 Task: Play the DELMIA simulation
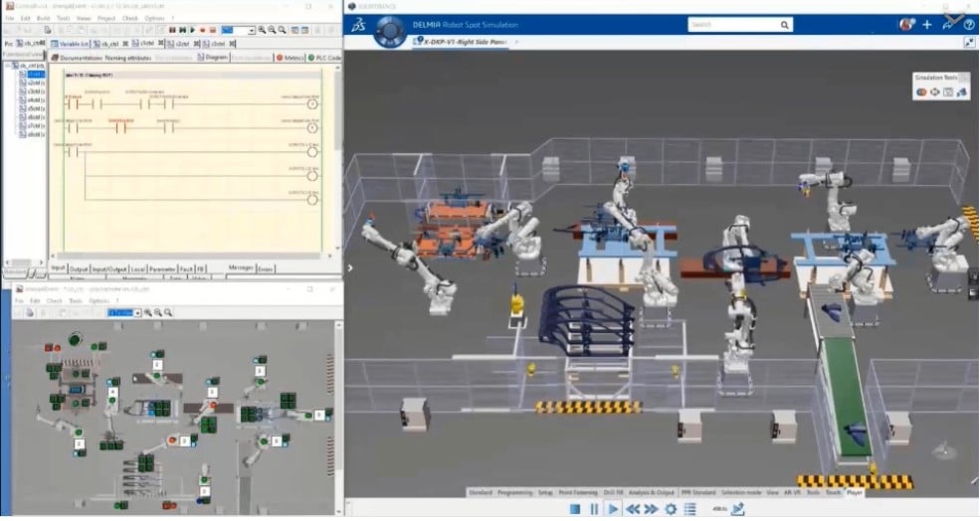pyautogui.click(x=613, y=510)
